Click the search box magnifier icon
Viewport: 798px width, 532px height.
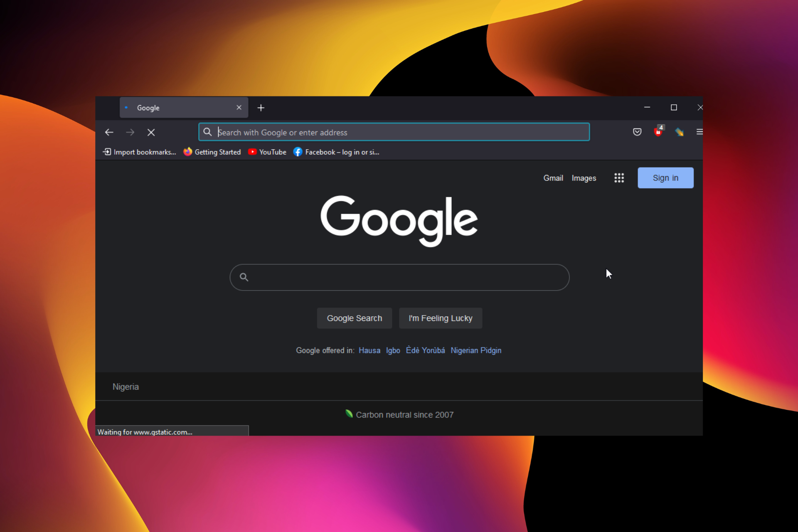(x=244, y=277)
